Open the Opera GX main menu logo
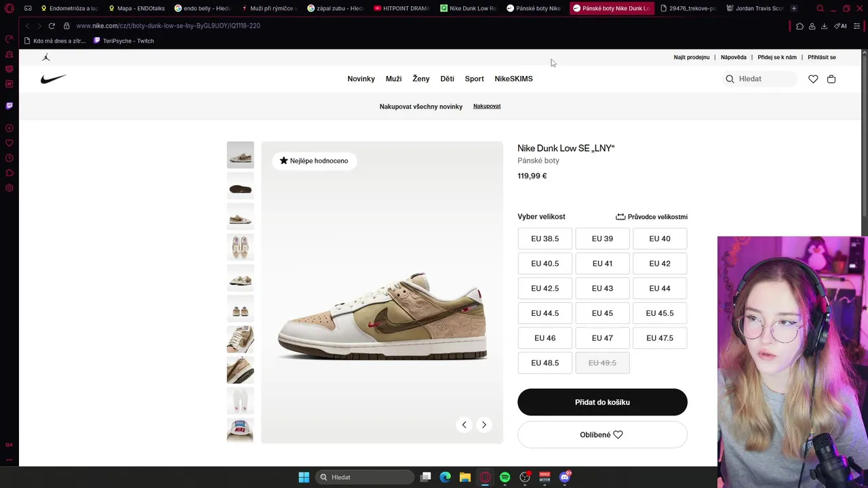This screenshot has width=868, height=488. (x=9, y=8)
